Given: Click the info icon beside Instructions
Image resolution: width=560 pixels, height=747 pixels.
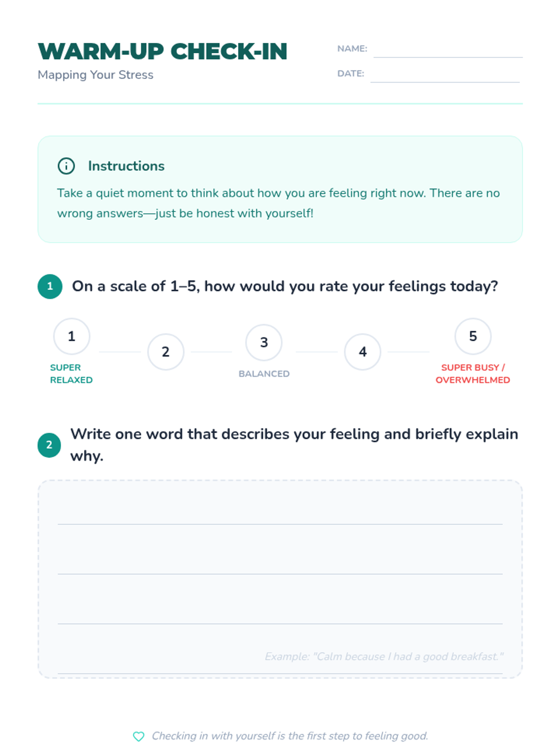Looking at the screenshot, I should tap(66, 166).
